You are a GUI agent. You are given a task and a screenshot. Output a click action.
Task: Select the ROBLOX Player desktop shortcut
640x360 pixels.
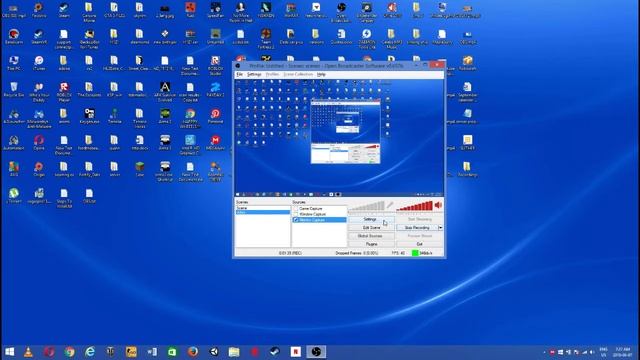pyautogui.click(x=64, y=92)
